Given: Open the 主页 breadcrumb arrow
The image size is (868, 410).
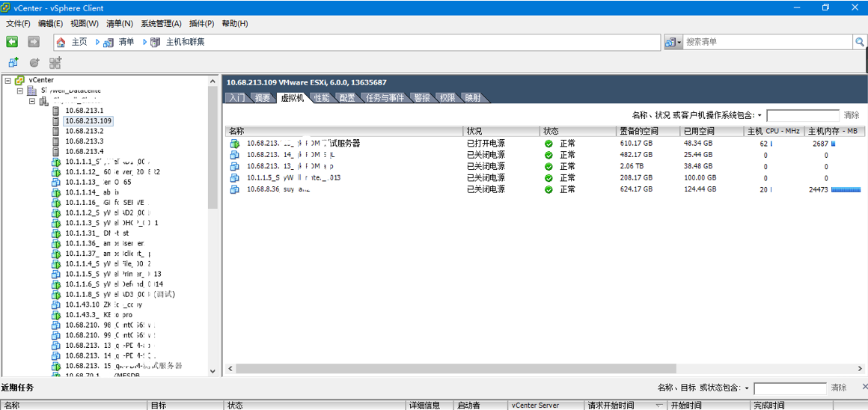Looking at the screenshot, I should pos(97,42).
